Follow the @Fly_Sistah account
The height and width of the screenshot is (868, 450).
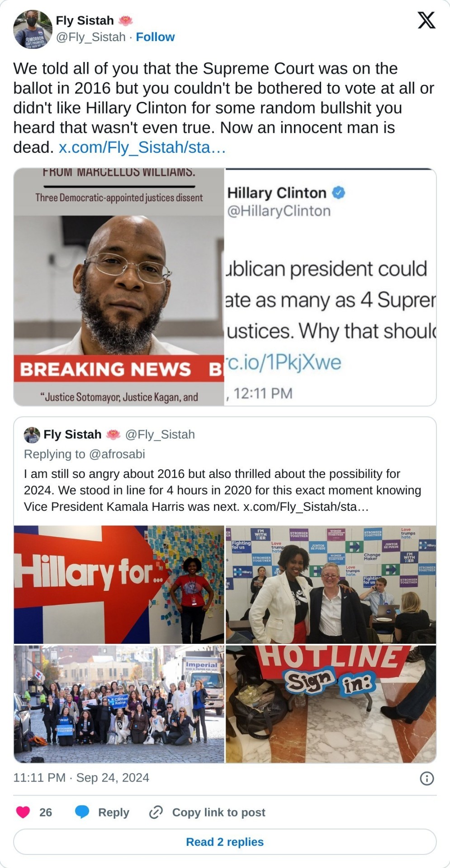coord(155,37)
